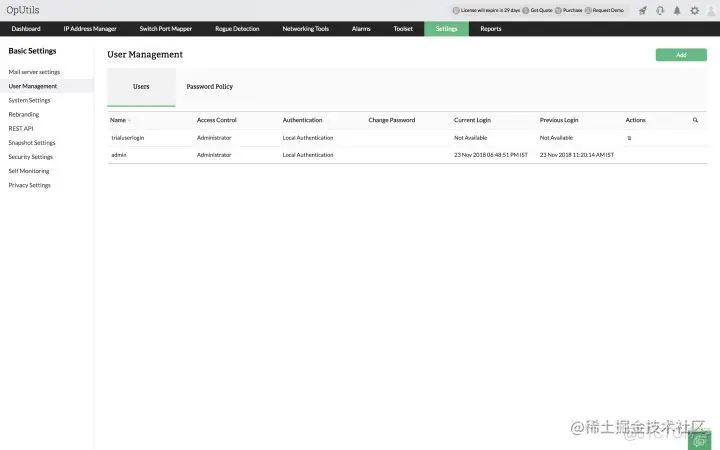
Task: Select the Settings menu tab
Action: [x=446, y=28]
